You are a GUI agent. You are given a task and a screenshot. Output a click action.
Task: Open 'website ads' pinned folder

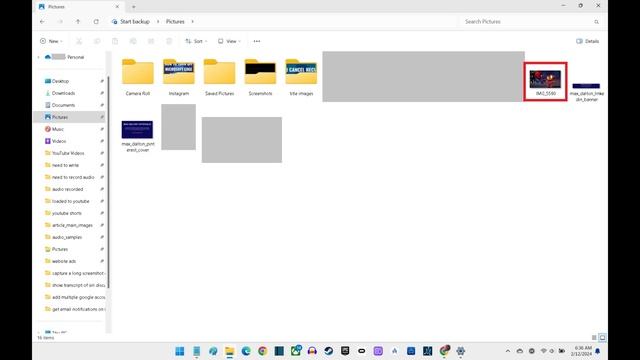pos(64,261)
